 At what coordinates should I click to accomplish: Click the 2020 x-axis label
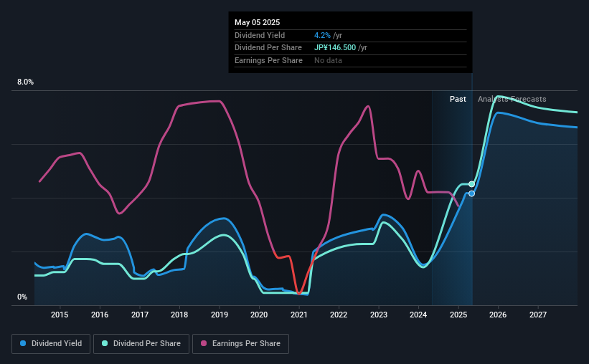pos(259,315)
